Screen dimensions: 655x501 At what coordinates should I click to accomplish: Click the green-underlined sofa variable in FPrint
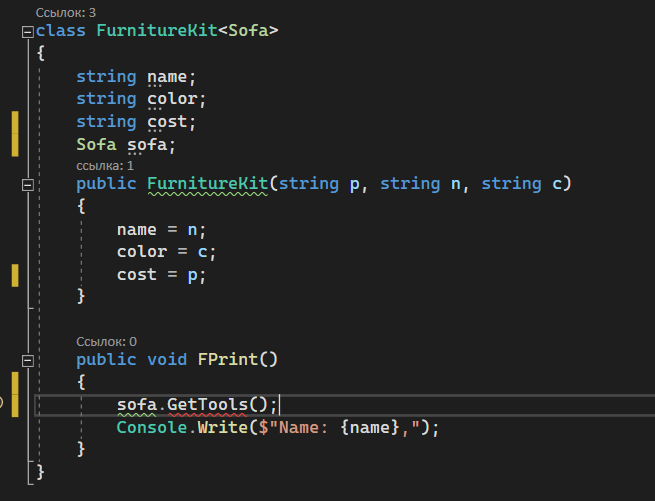(x=137, y=405)
